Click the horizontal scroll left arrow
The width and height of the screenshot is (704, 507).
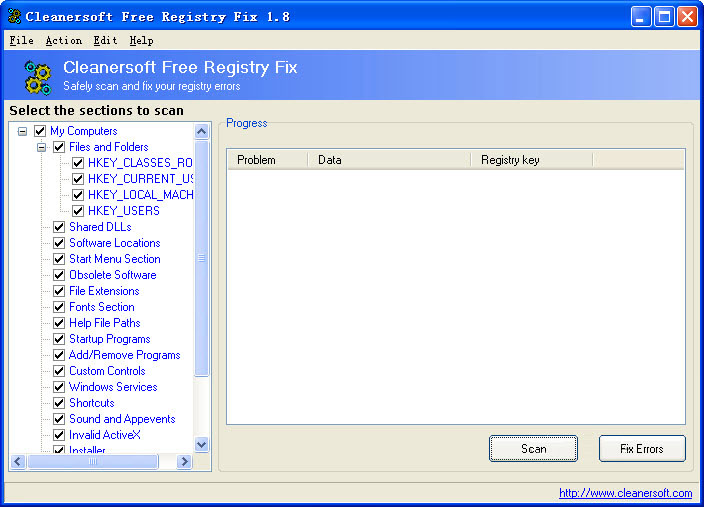(x=17, y=462)
